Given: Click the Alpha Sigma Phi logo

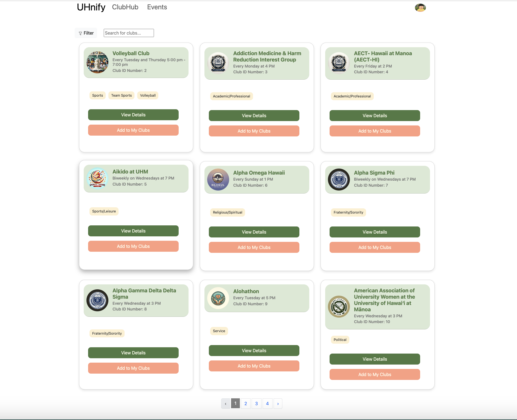Looking at the screenshot, I should [x=339, y=180].
